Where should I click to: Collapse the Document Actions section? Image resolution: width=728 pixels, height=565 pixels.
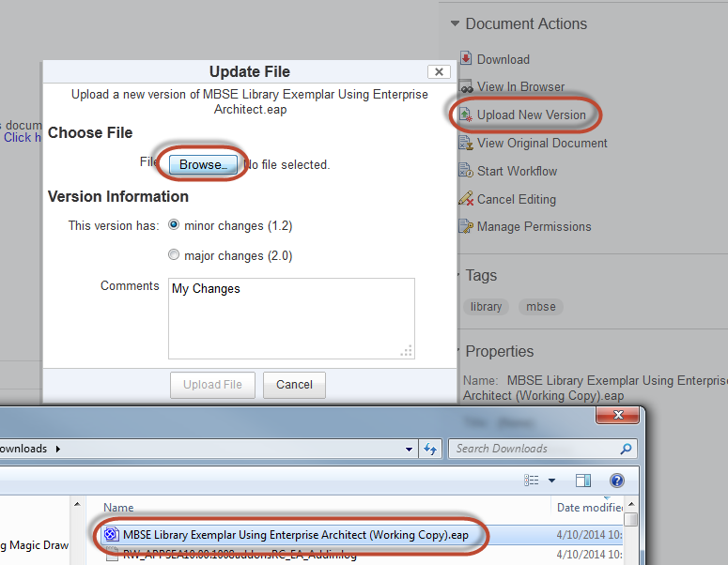(x=455, y=23)
